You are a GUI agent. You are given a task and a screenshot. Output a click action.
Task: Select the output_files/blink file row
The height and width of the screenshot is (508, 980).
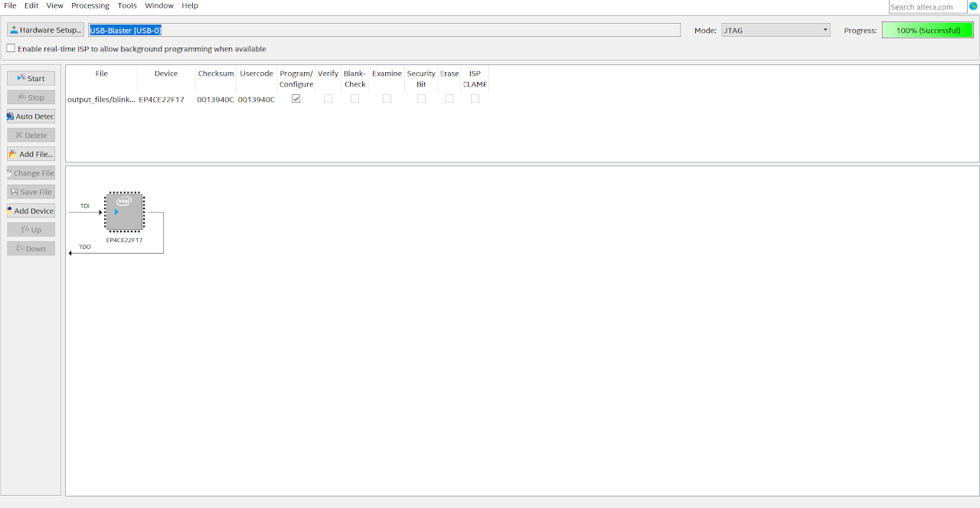(101, 100)
